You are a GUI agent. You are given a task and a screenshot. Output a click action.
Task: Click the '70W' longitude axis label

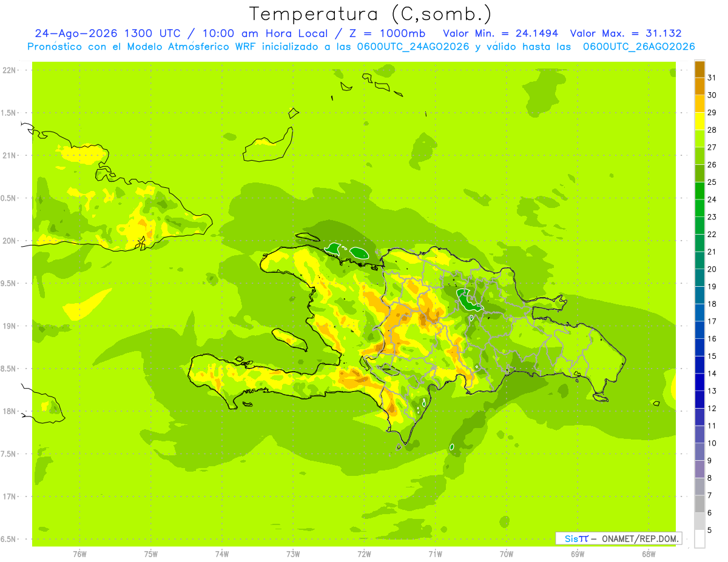(x=507, y=554)
